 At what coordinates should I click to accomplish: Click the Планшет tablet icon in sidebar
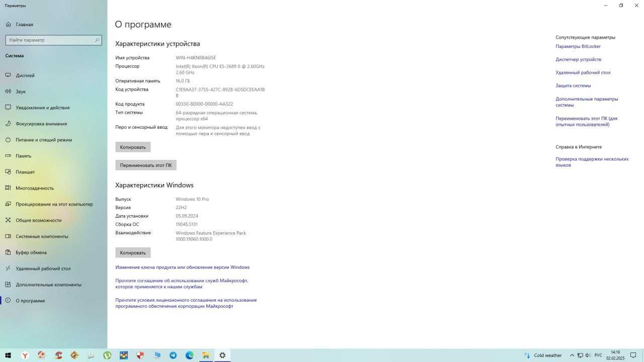click(x=8, y=172)
